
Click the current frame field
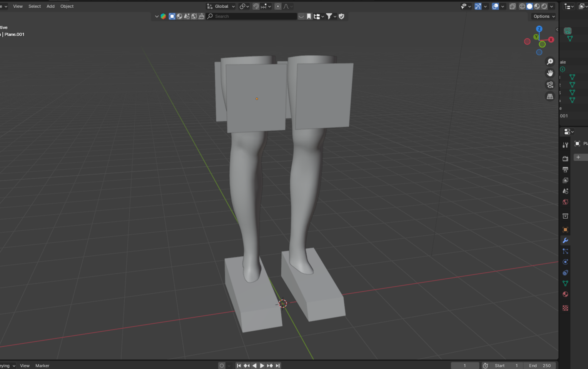pyautogui.click(x=465, y=366)
